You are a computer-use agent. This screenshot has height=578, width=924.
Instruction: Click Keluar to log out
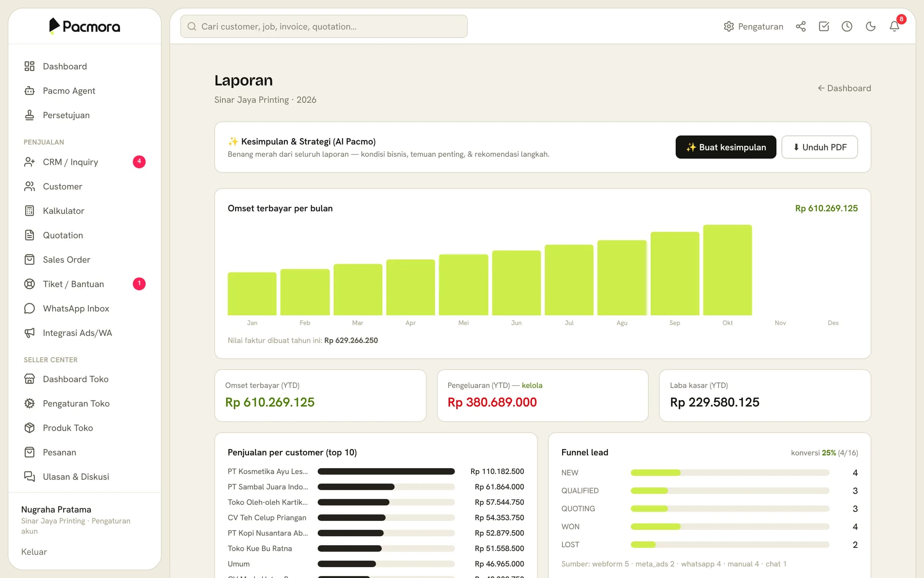coord(34,552)
